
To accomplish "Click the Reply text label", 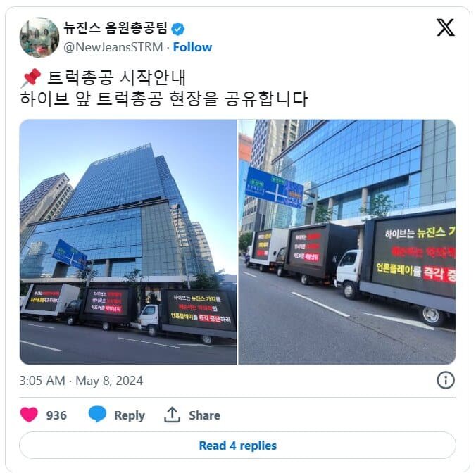I will click(x=130, y=415).
